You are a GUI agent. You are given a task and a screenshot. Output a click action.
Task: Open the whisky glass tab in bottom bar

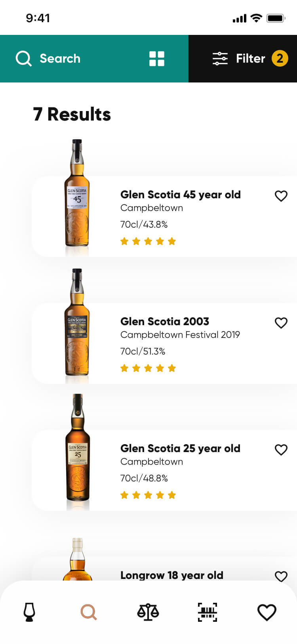(29, 612)
